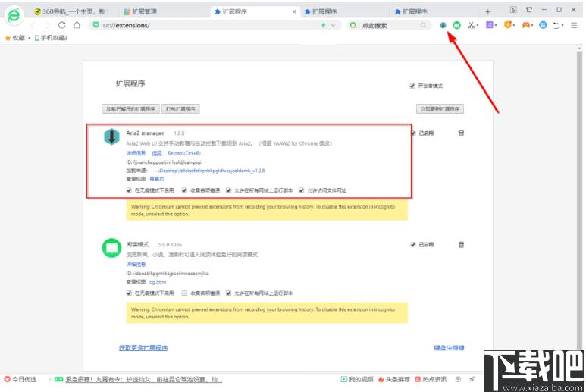Open the 收藏 favorites star bookmark
The image size is (586, 392).
(15, 38)
